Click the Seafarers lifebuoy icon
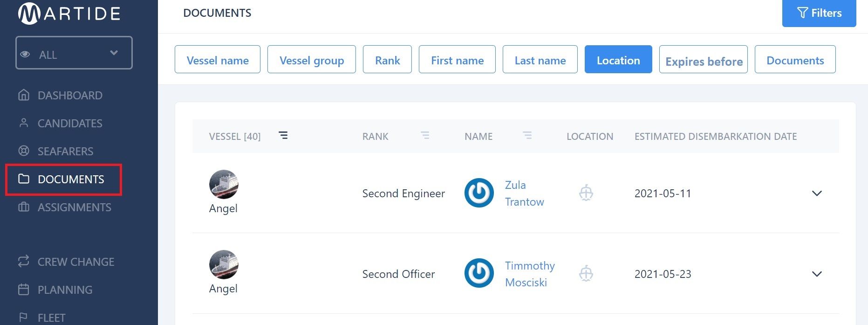Viewport: 868px width, 325px height. coord(23,151)
